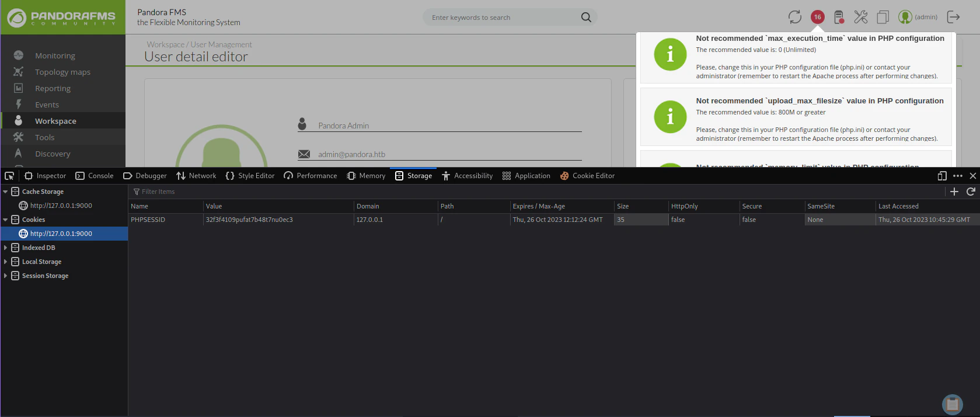Open the Reporting menu
The height and width of the screenshot is (417, 980).
point(53,88)
